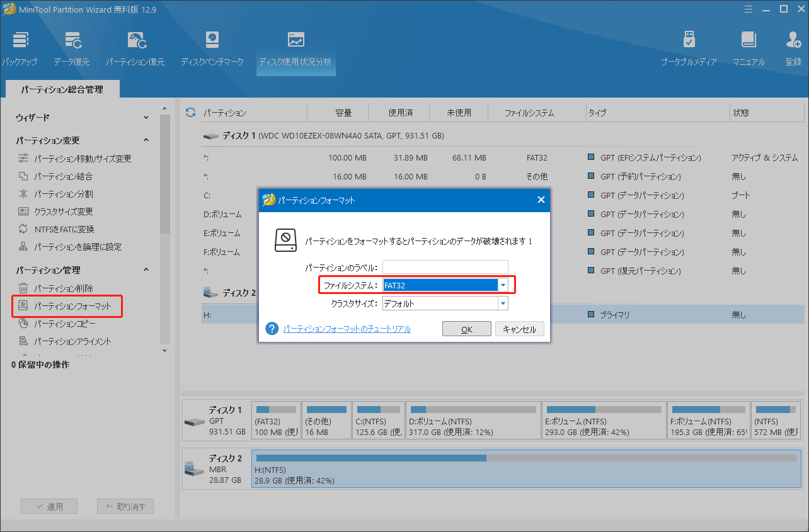Open the ブータブルメディア builder
Viewport: 809px width, 532px height.
click(689, 48)
